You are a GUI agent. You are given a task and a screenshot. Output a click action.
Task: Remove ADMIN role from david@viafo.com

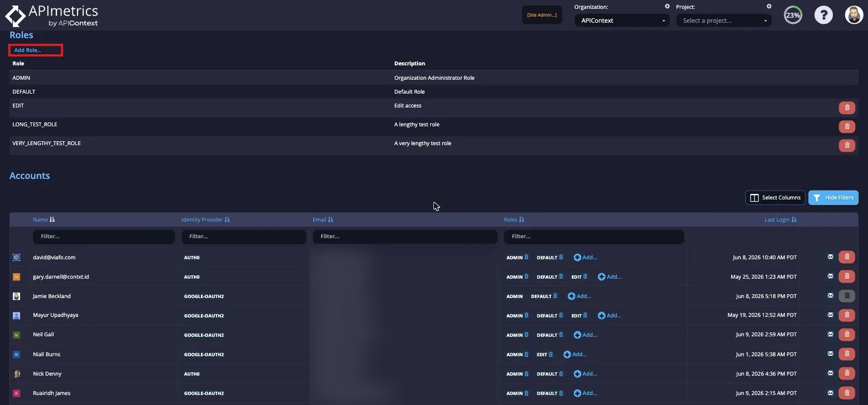click(526, 257)
